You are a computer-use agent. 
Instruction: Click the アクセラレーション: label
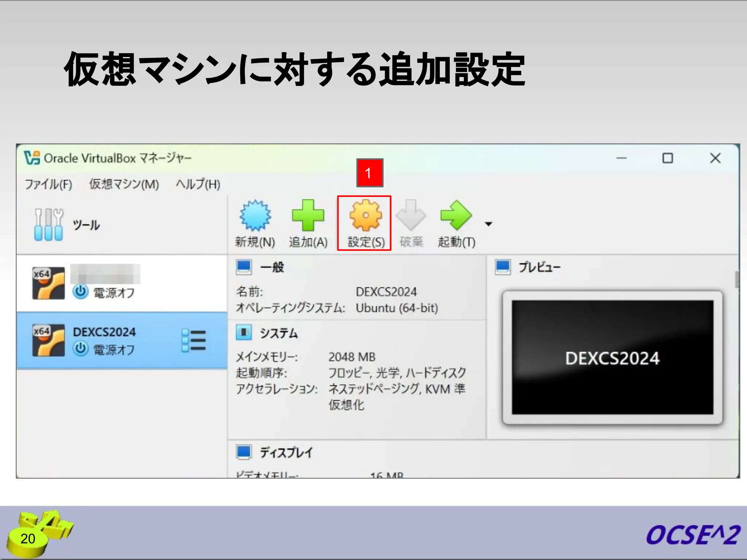(x=277, y=389)
